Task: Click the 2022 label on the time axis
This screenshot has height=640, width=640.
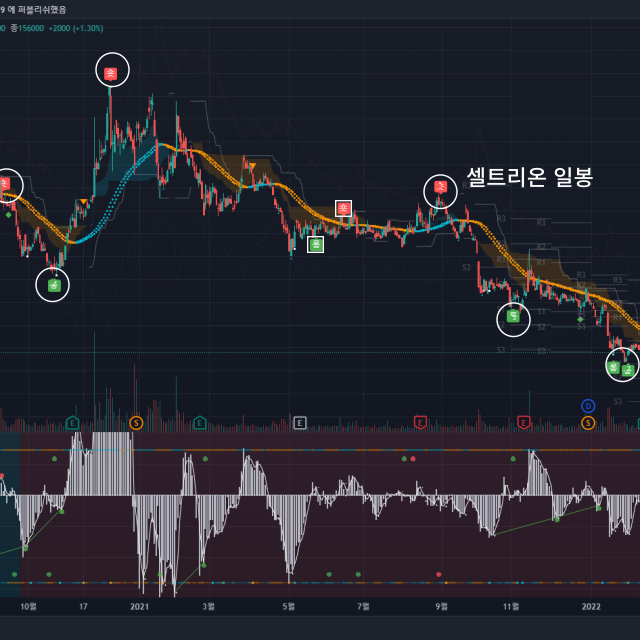Action: [x=591, y=607]
